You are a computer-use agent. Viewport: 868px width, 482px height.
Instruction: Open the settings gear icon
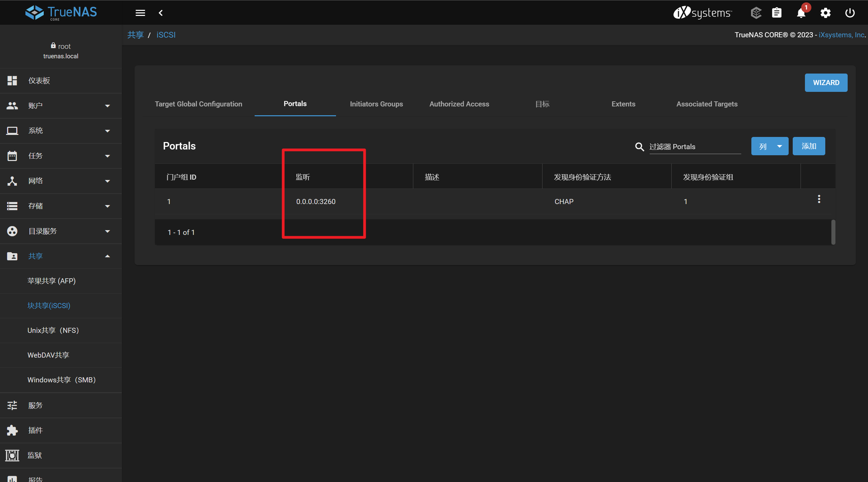pyautogui.click(x=825, y=13)
